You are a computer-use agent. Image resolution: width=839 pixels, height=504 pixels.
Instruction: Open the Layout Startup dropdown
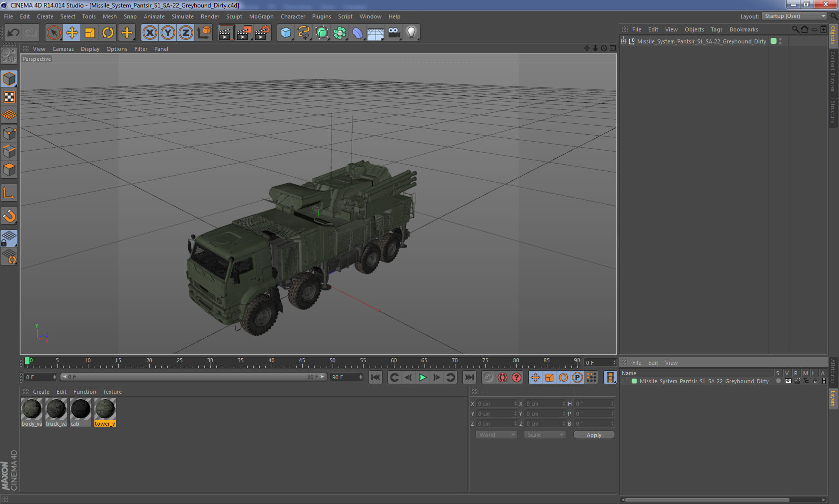(795, 16)
